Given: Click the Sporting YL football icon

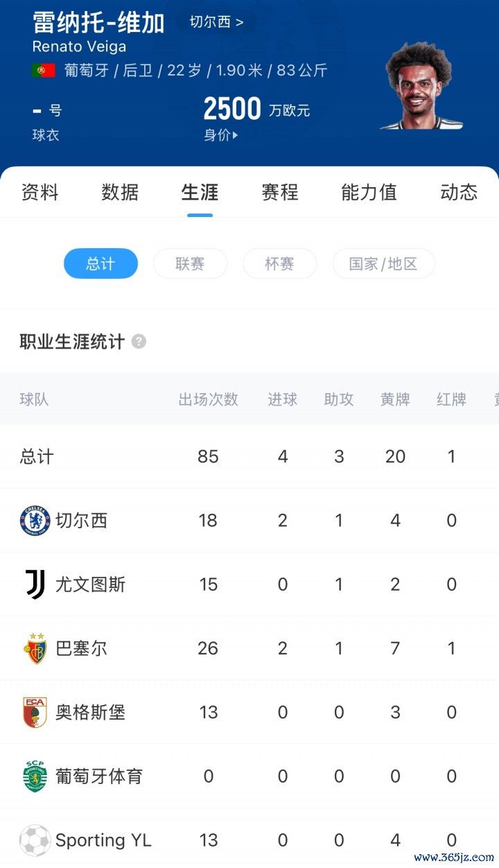Looking at the screenshot, I should coord(35,840).
